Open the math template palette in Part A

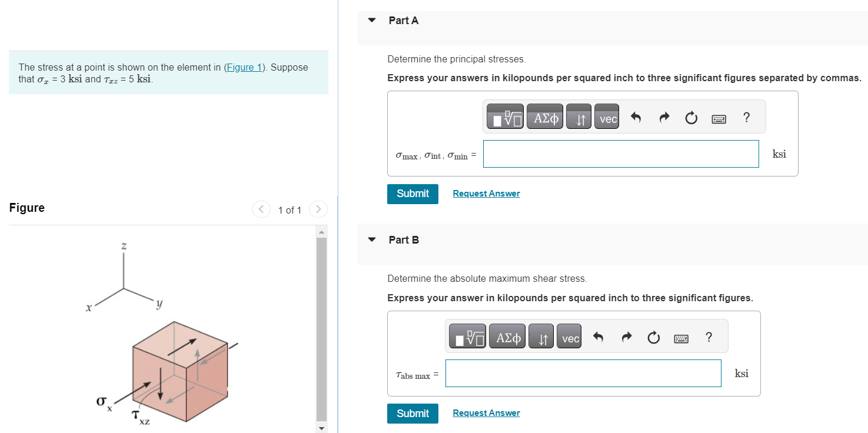[504, 116]
